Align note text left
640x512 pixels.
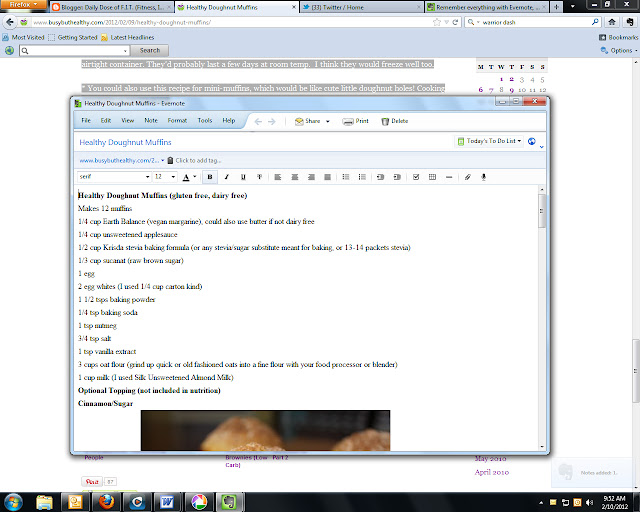(x=278, y=177)
